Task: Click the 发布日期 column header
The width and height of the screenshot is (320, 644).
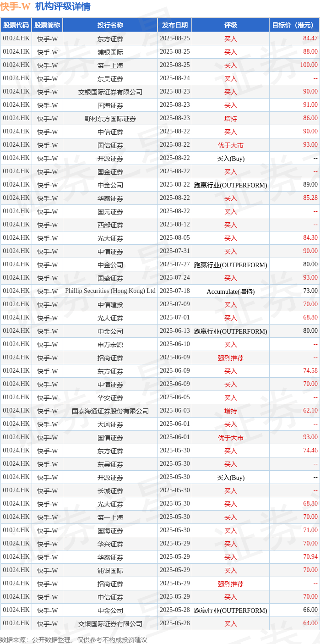Action: (174, 25)
